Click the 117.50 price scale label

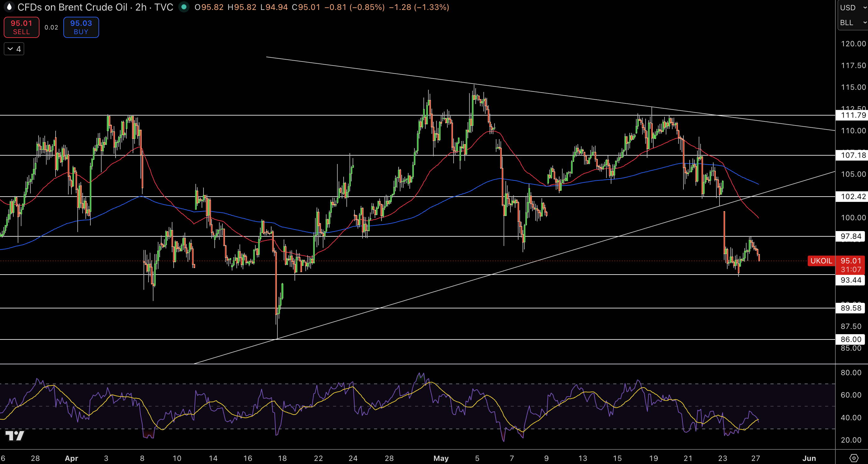click(853, 65)
